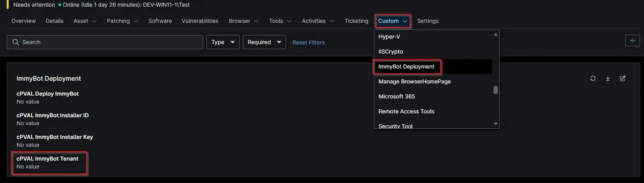
Task: Open the Settings tab
Action: coord(428,21)
